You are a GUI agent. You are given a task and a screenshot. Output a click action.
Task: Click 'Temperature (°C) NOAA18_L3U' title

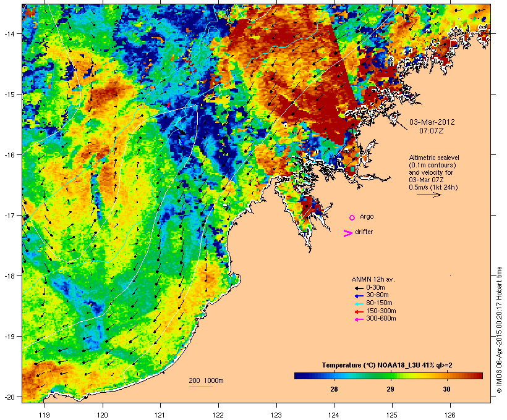coord(372,366)
